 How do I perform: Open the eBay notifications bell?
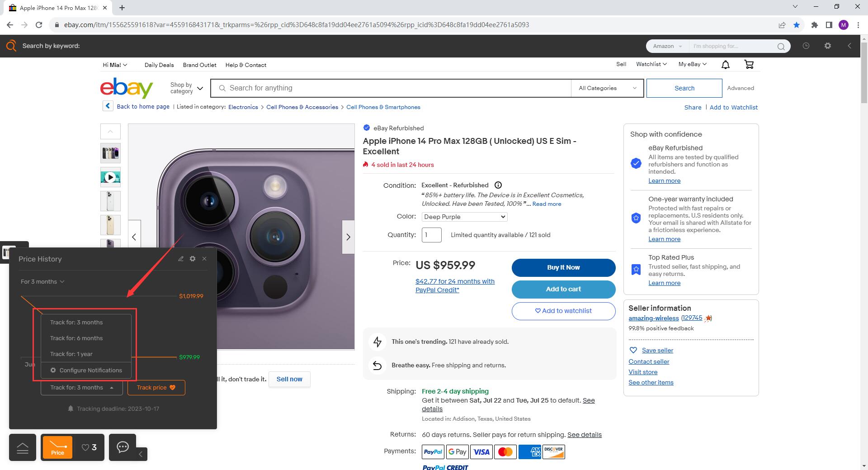tap(725, 65)
